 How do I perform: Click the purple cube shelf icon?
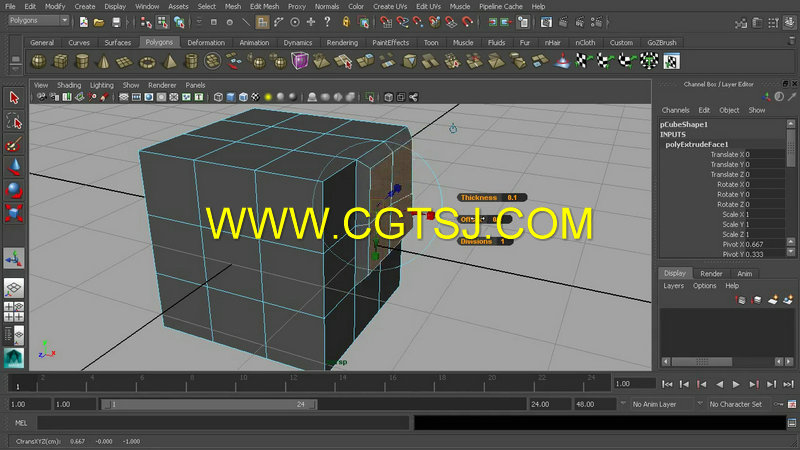[300, 61]
